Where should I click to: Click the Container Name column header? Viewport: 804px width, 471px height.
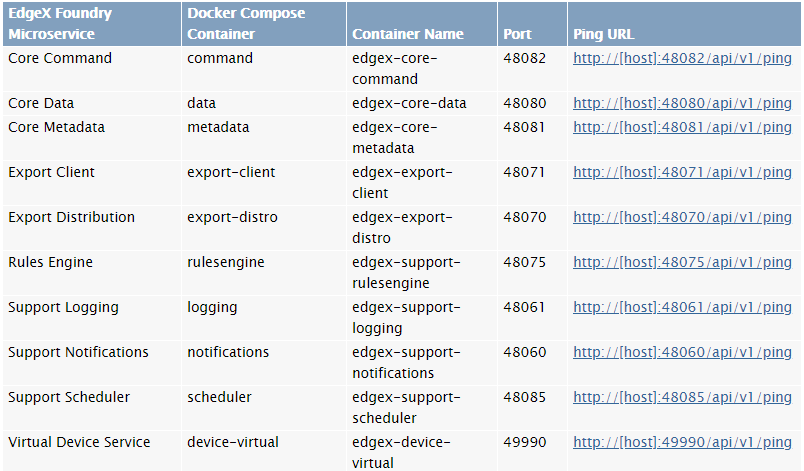click(422, 24)
